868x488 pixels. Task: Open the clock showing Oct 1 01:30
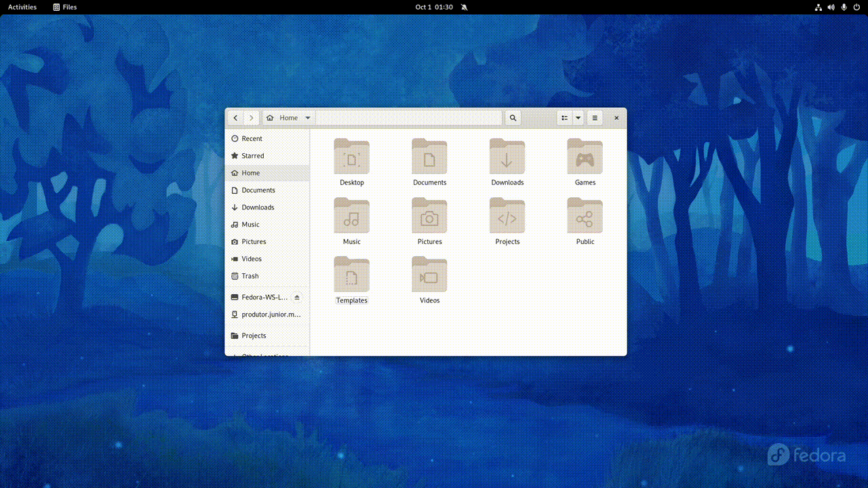(434, 7)
